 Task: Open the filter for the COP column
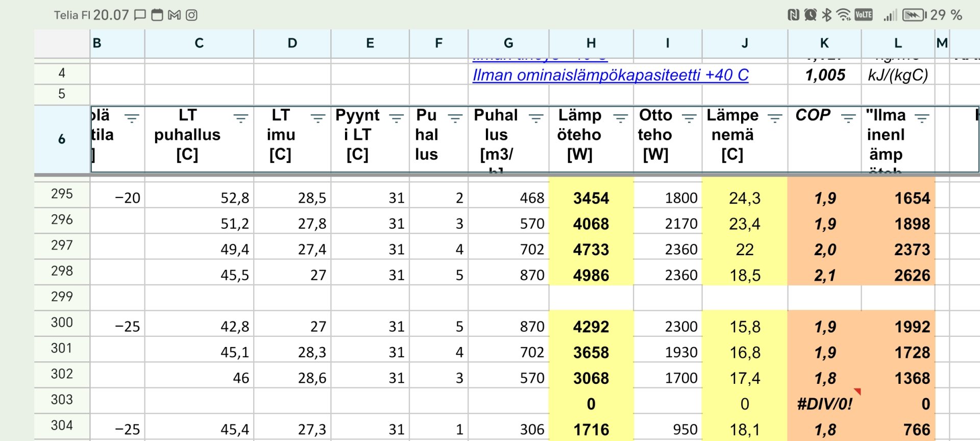848,118
